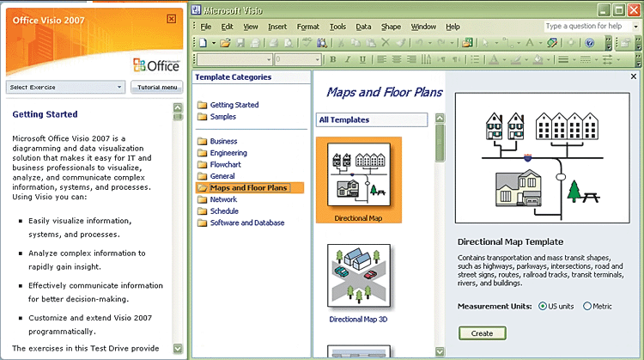
Task: Click the Paste toolbar icon
Action: click(370, 42)
